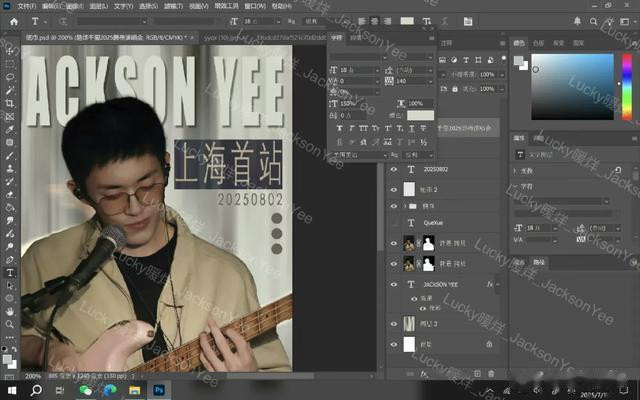This screenshot has width=640, height=400.
Task: Select the Zoom tool in toolbar
Action: (9, 324)
